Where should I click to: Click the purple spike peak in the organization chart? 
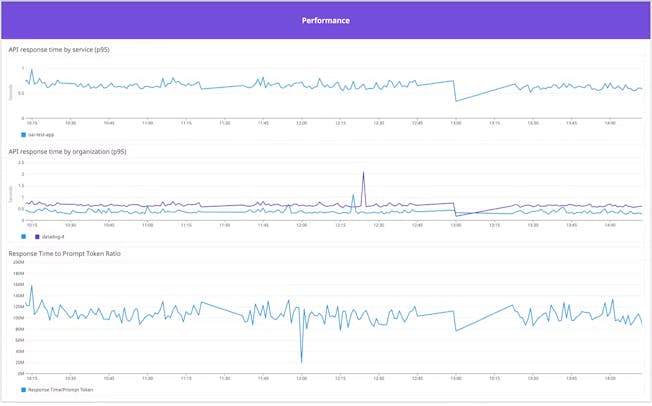tap(363, 173)
